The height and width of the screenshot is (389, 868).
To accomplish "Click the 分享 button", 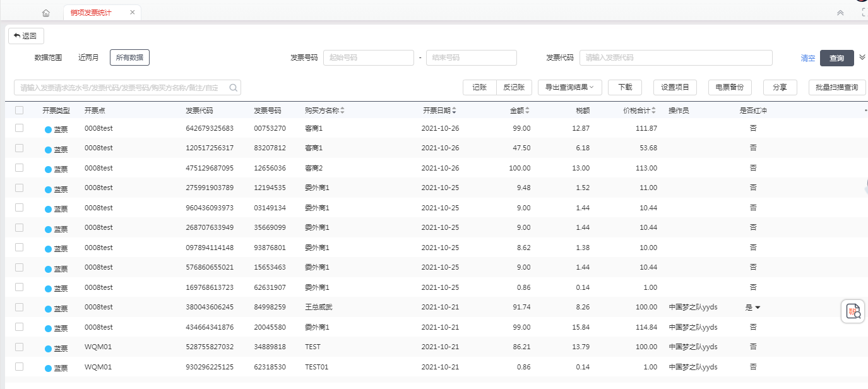I will tap(780, 88).
